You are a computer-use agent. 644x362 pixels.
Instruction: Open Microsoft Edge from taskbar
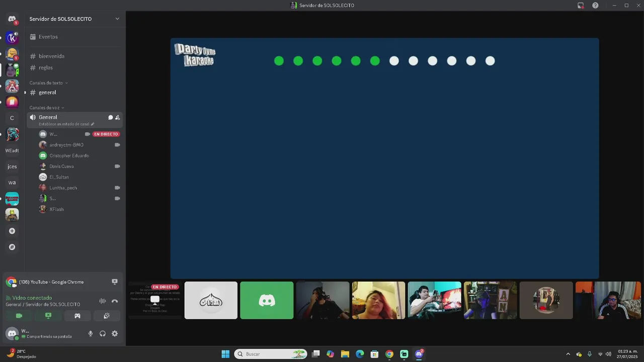click(x=360, y=354)
